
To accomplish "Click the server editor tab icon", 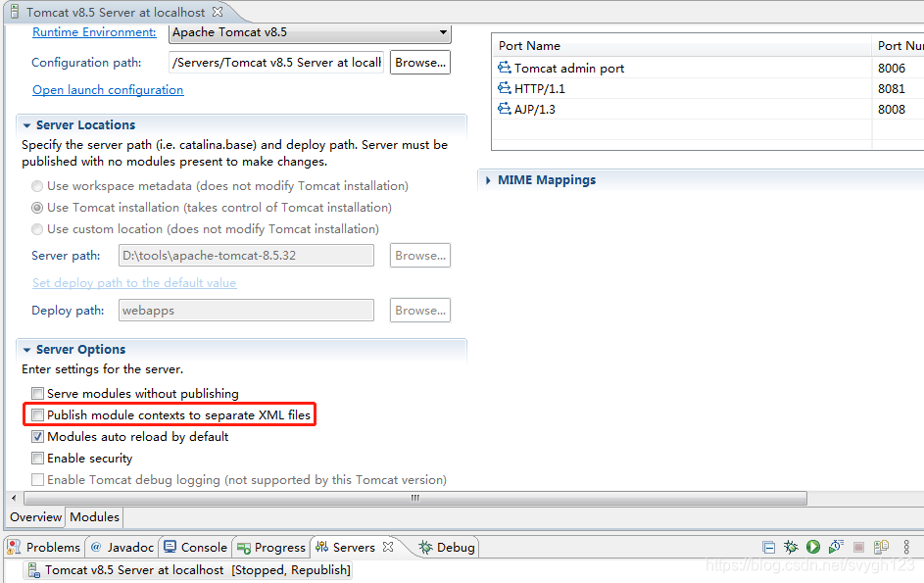I will [x=15, y=12].
